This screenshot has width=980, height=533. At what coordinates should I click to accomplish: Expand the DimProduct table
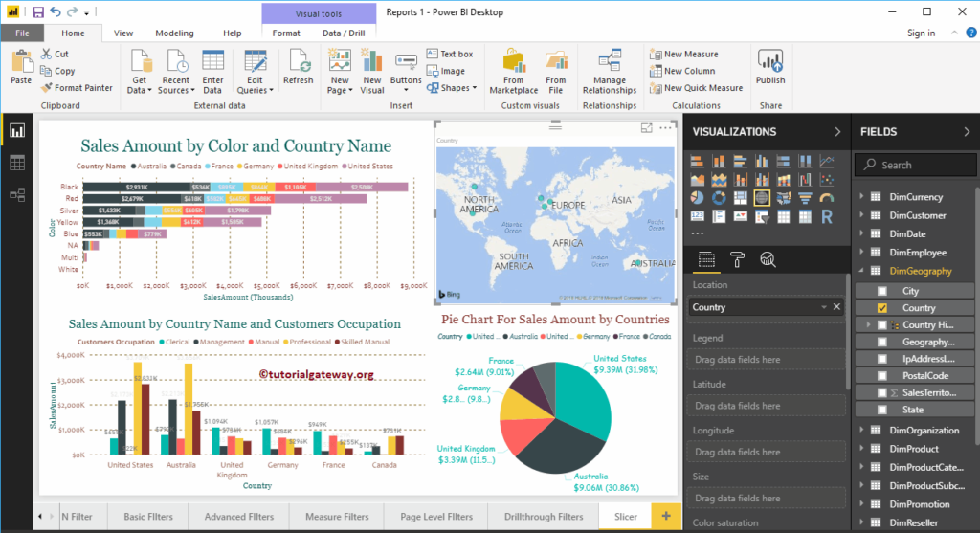pyautogui.click(x=862, y=449)
